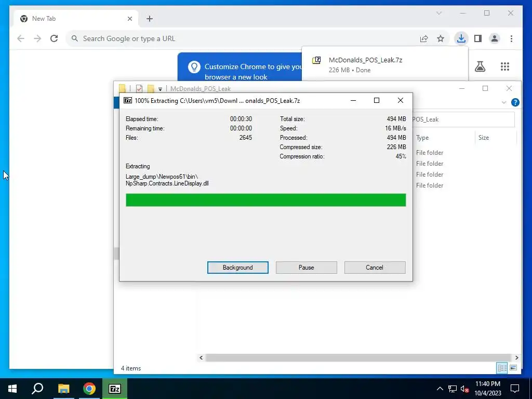Open the Windows notification center
The image size is (532, 399).
pyautogui.click(x=515, y=389)
